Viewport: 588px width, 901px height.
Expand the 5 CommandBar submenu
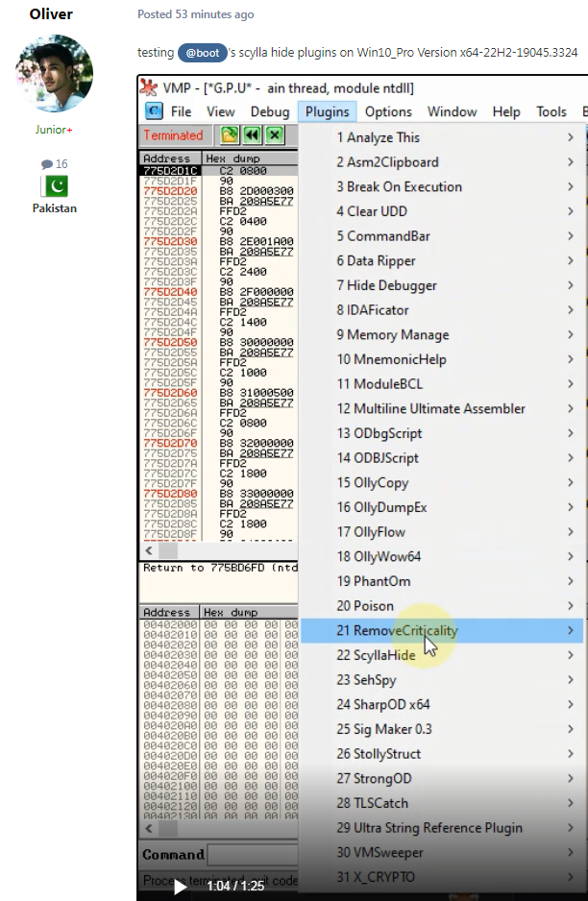pyautogui.click(x=442, y=236)
